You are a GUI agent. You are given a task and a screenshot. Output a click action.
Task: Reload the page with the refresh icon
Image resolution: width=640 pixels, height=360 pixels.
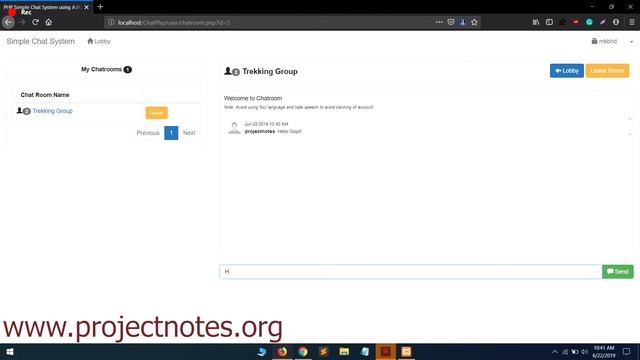coord(35,22)
